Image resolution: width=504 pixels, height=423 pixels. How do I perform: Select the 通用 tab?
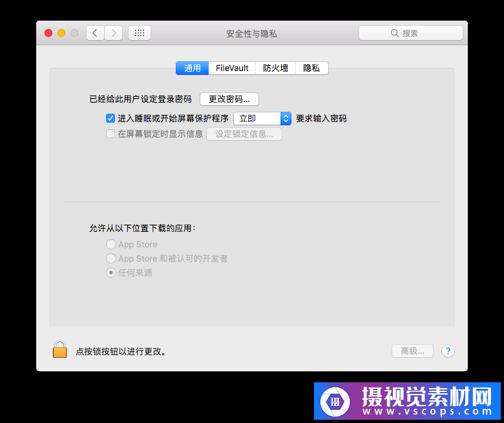(193, 68)
